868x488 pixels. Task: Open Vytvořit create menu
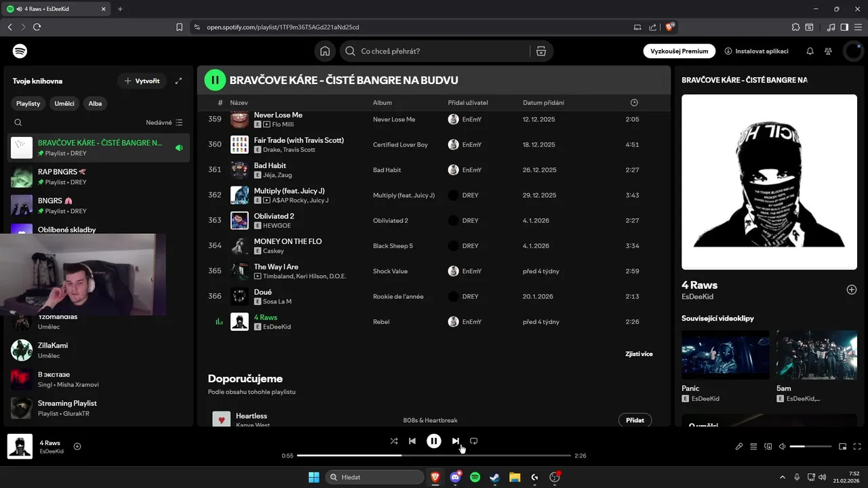(142, 81)
